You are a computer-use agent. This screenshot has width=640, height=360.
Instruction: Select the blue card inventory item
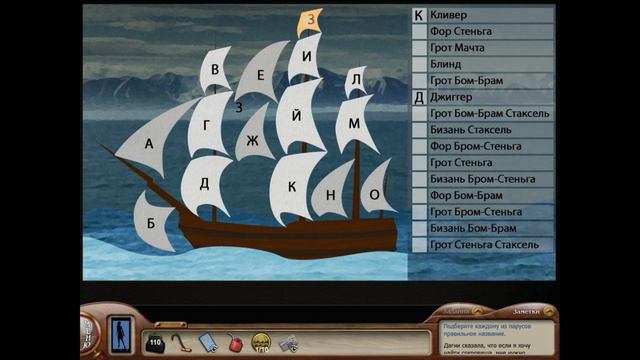pyautogui.click(x=208, y=342)
